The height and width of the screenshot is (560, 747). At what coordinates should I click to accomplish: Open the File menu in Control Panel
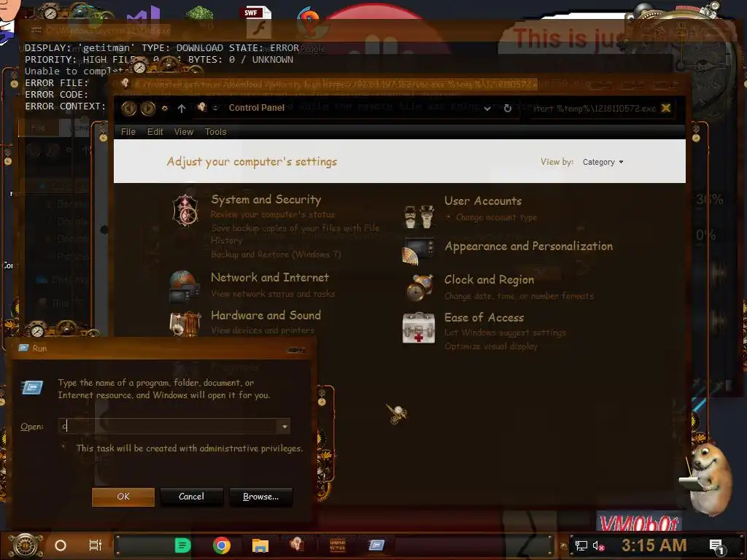[x=128, y=132]
